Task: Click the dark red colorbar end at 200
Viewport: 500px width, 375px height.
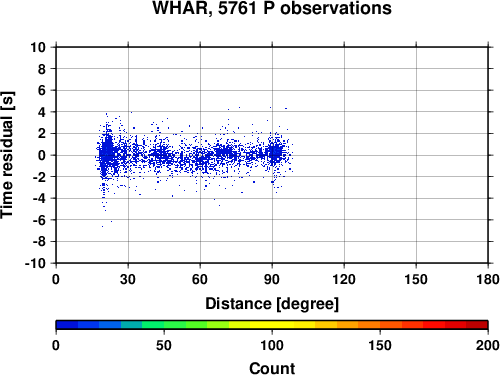Action: point(477,325)
